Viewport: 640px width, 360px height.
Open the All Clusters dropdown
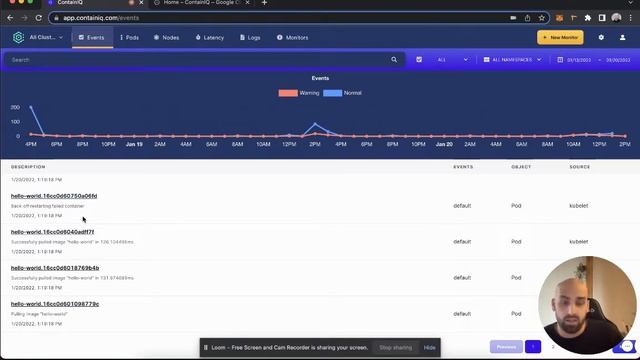46,37
